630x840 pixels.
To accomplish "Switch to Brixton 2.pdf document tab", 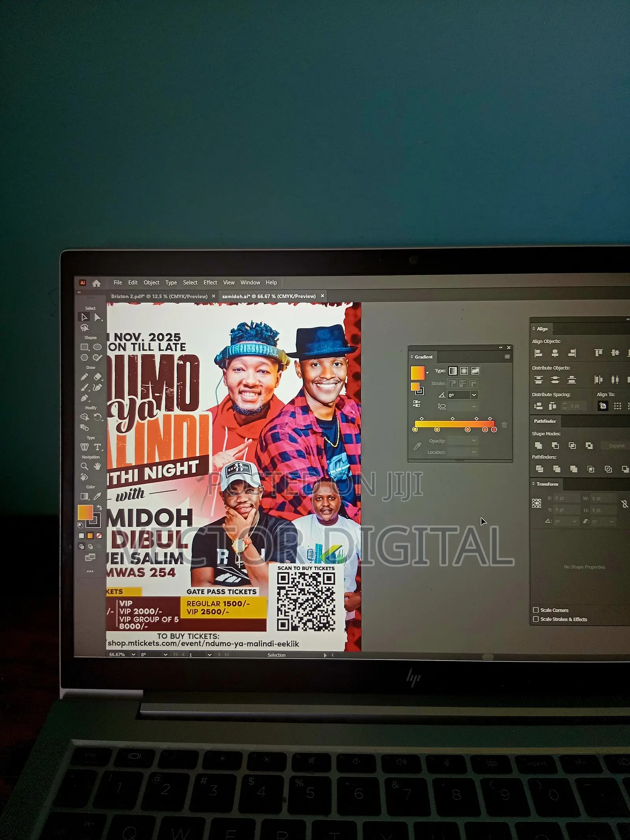I will pos(159,296).
